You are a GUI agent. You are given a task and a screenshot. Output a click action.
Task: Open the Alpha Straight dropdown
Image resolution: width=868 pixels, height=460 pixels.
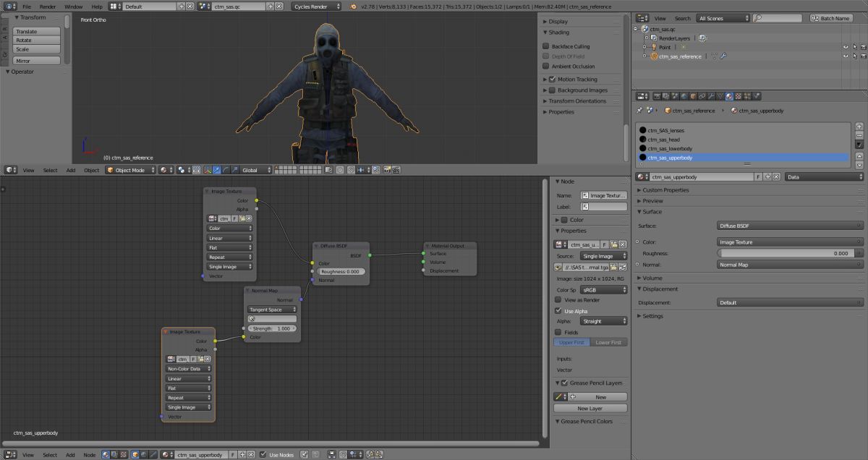click(605, 321)
